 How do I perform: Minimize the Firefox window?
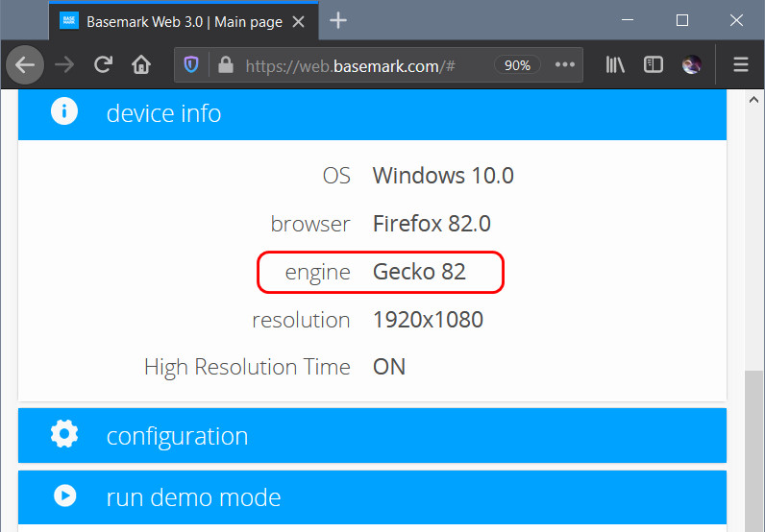pos(628,20)
